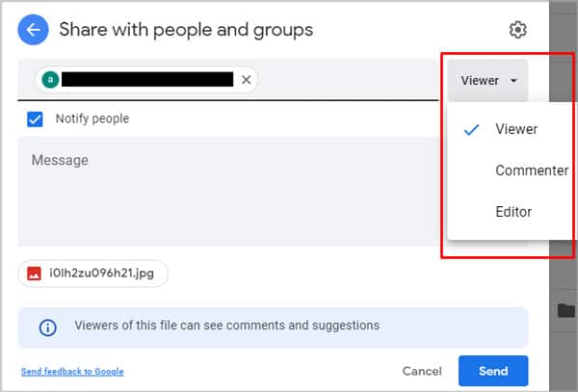Cancel the sharing dialog
Image resolution: width=578 pixels, height=392 pixels.
pos(422,371)
